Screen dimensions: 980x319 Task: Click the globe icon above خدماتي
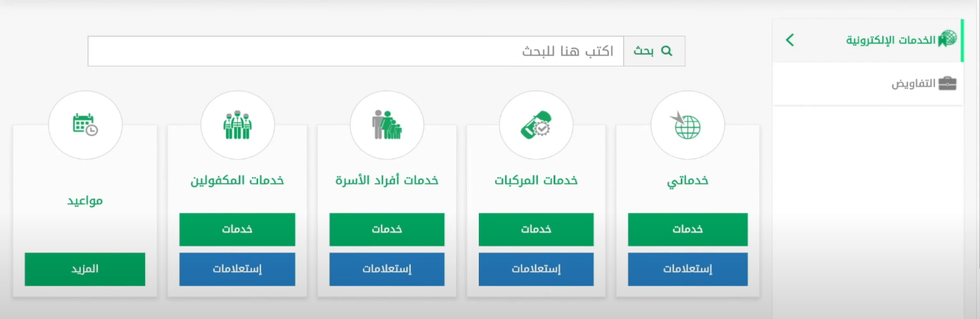click(687, 126)
